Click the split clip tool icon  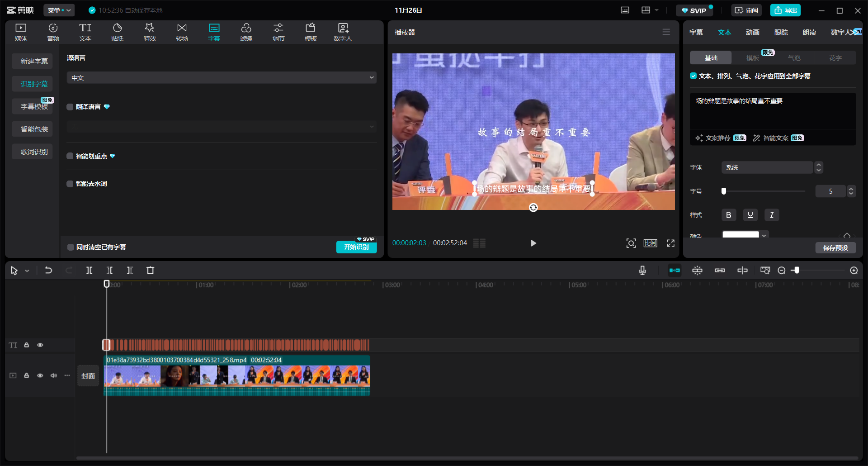89,270
